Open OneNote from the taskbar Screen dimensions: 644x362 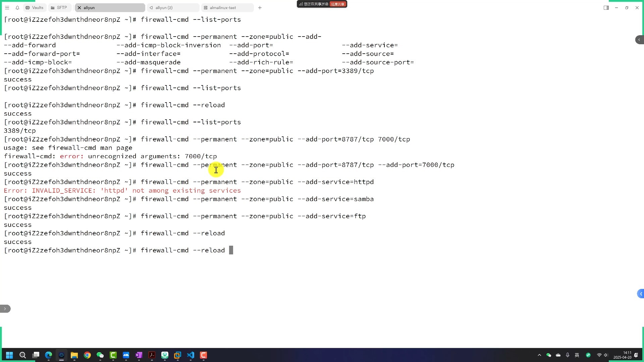pos(139,355)
